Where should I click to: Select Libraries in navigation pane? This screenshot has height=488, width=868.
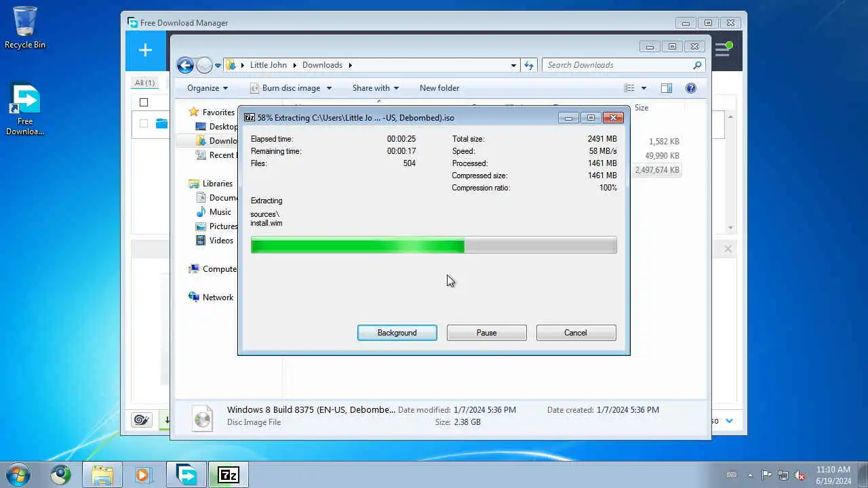(217, 184)
